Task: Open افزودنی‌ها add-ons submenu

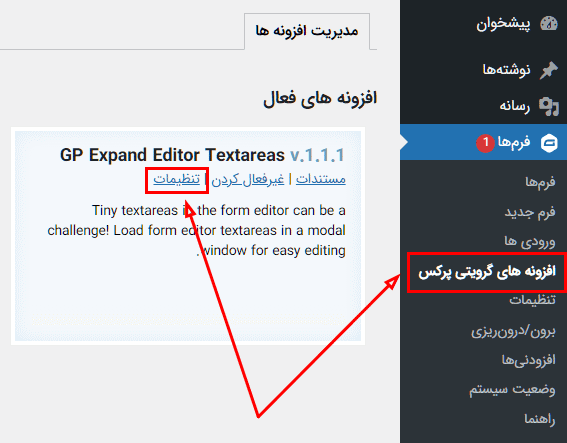Action: point(528,360)
